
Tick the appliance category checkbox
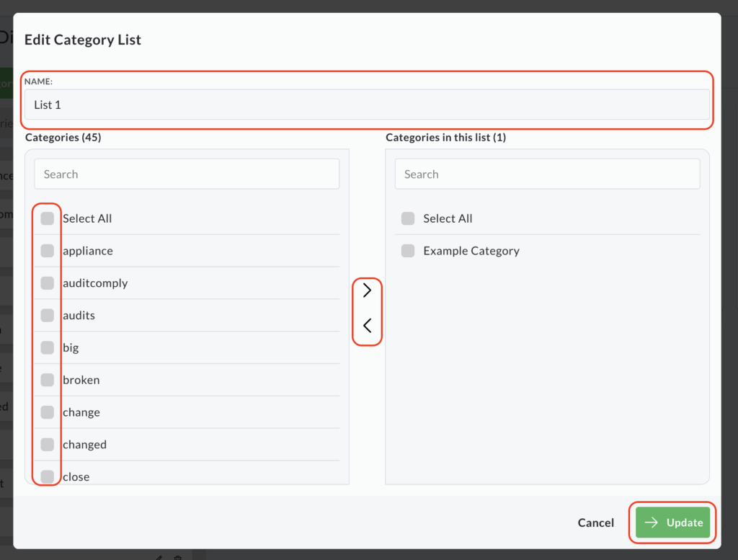pyautogui.click(x=48, y=251)
